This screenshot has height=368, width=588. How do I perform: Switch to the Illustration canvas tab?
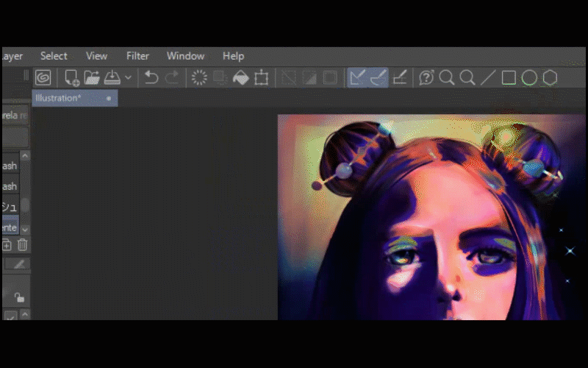tap(59, 98)
